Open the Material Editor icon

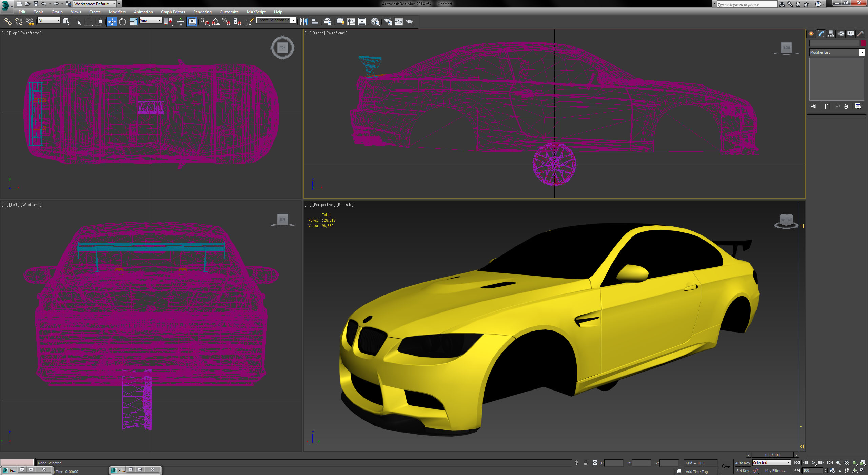click(375, 22)
